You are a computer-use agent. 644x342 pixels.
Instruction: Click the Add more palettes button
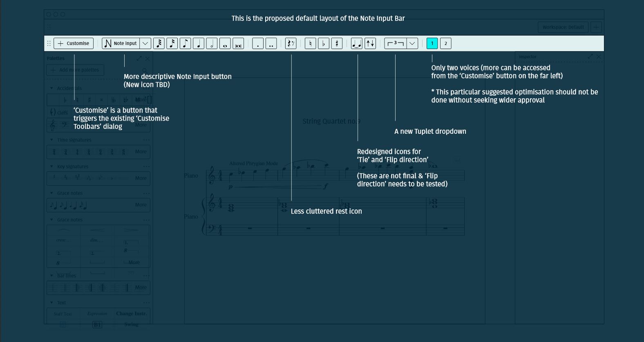click(x=75, y=70)
